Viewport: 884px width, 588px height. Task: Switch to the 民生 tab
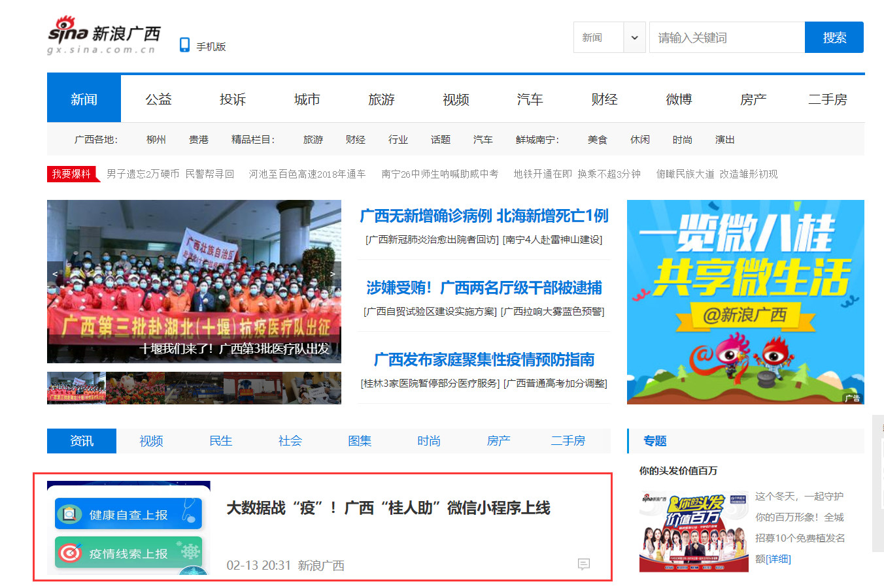[x=220, y=441]
